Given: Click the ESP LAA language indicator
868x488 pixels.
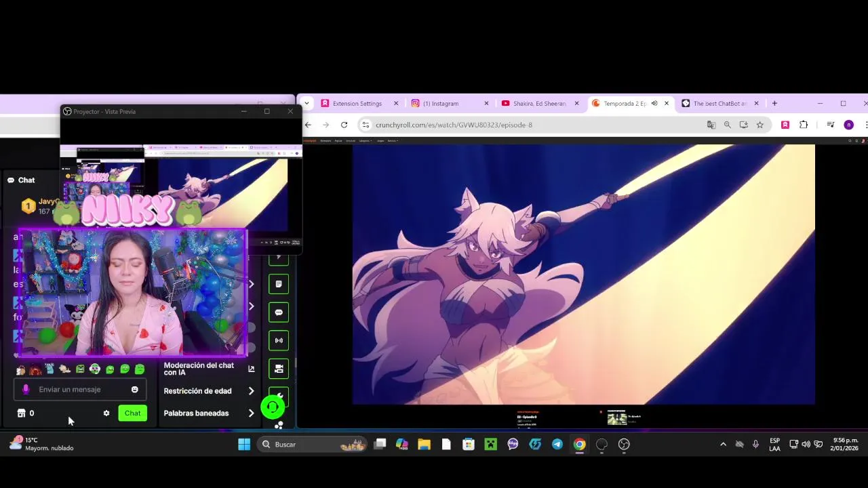Looking at the screenshot, I should (x=774, y=445).
